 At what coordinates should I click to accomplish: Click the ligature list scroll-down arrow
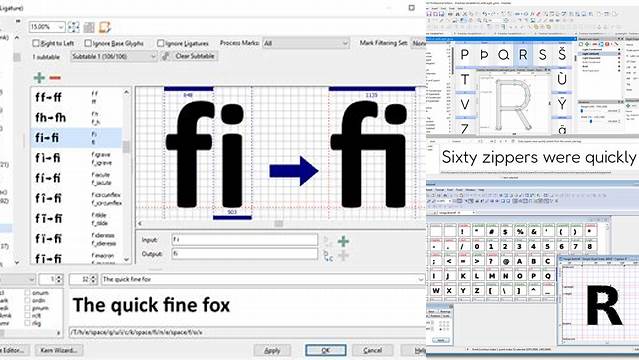[126, 259]
